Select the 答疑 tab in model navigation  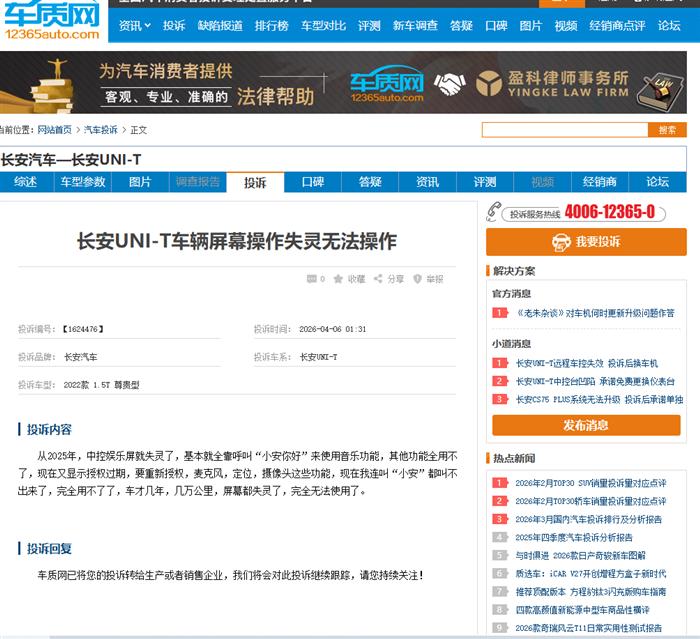tap(370, 182)
